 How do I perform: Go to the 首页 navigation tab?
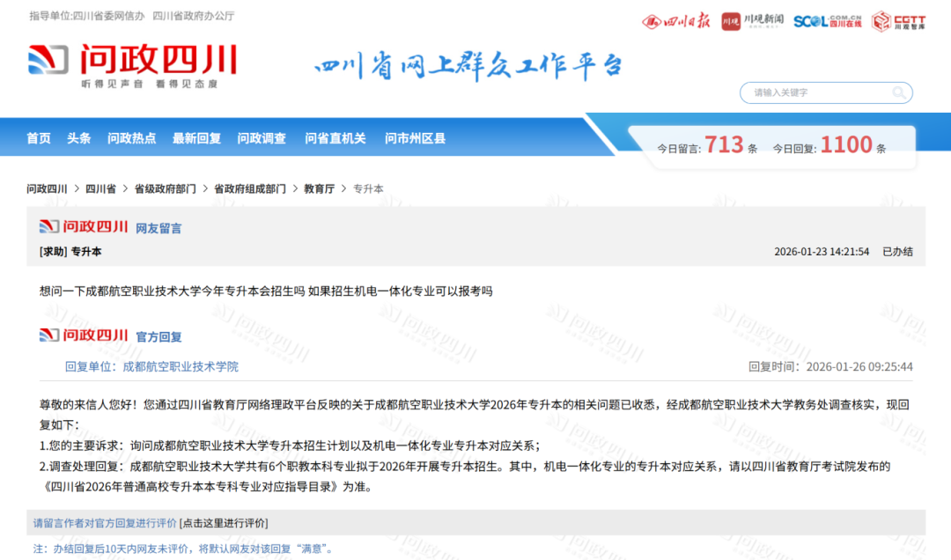[39, 138]
